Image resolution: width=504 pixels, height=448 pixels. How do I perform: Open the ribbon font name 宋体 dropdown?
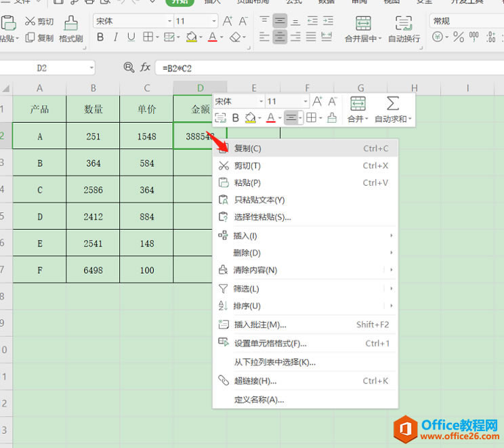[170, 21]
